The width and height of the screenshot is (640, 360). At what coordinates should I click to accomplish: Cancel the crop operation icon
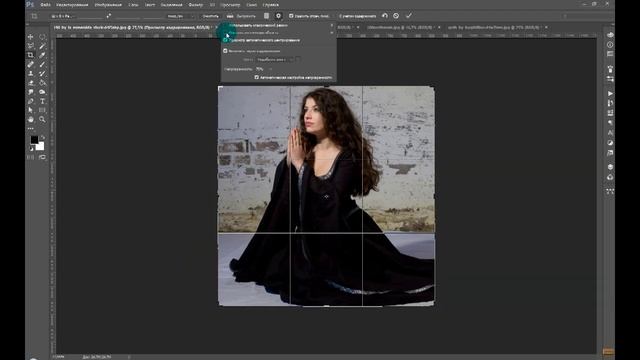(x=396, y=16)
